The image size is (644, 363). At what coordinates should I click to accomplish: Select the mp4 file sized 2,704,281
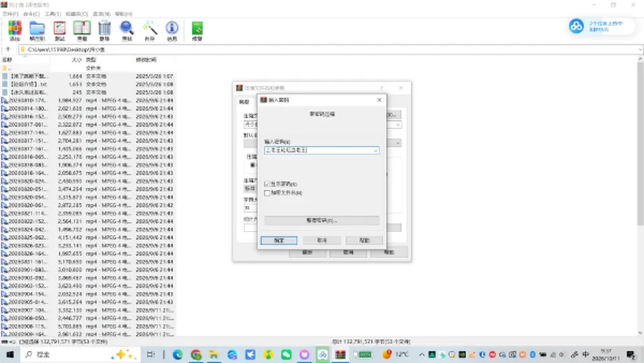88,140
